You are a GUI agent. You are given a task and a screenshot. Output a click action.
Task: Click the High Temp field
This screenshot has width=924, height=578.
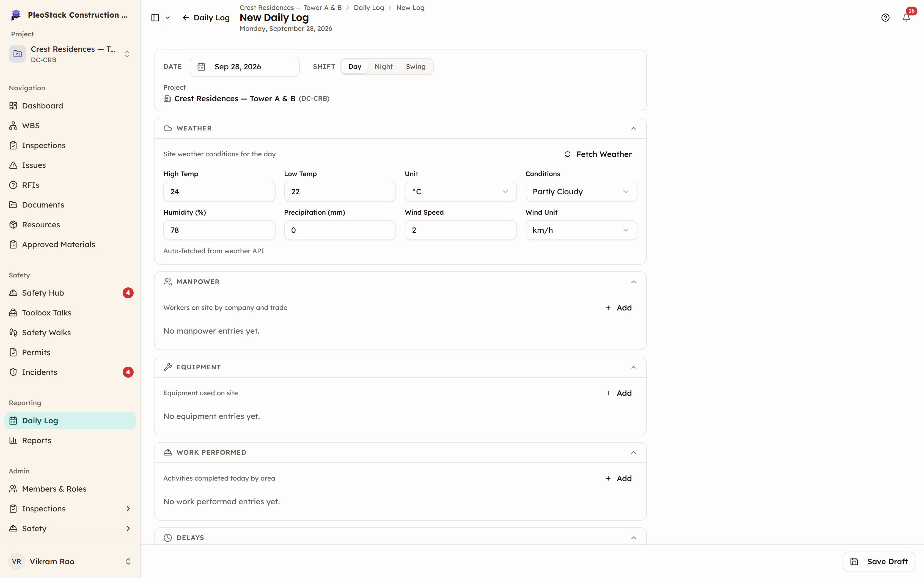[x=219, y=192]
